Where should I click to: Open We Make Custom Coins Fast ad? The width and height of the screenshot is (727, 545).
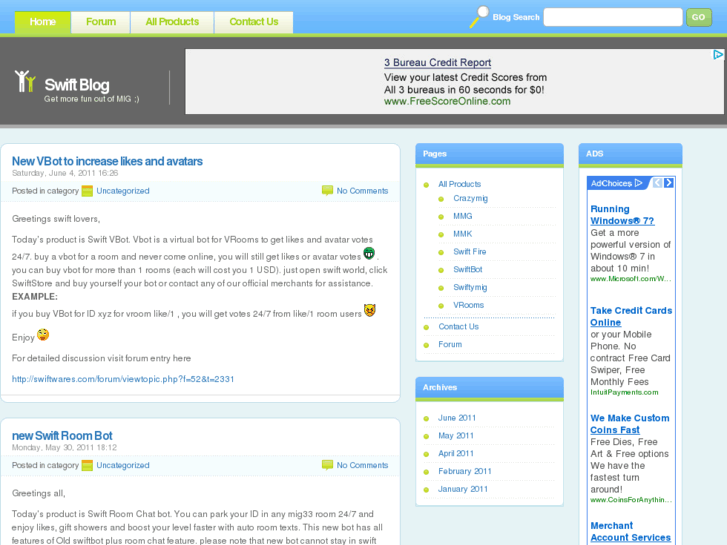[x=630, y=424]
